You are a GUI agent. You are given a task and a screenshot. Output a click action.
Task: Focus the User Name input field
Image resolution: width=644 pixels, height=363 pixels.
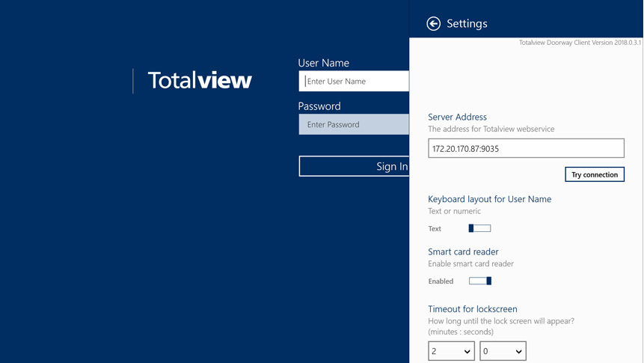(x=354, y=81)
